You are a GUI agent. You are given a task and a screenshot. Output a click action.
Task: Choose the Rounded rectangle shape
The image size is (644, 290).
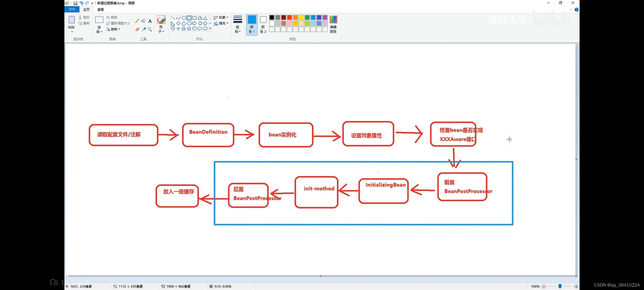click(194, 18)
